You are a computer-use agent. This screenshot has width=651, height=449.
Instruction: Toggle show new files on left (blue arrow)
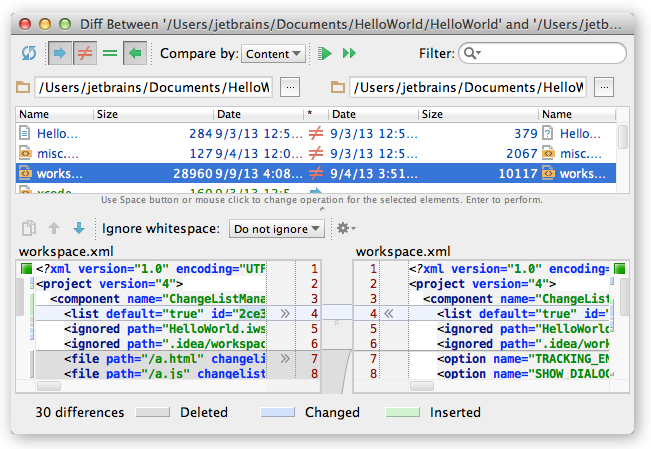point(60,53)
